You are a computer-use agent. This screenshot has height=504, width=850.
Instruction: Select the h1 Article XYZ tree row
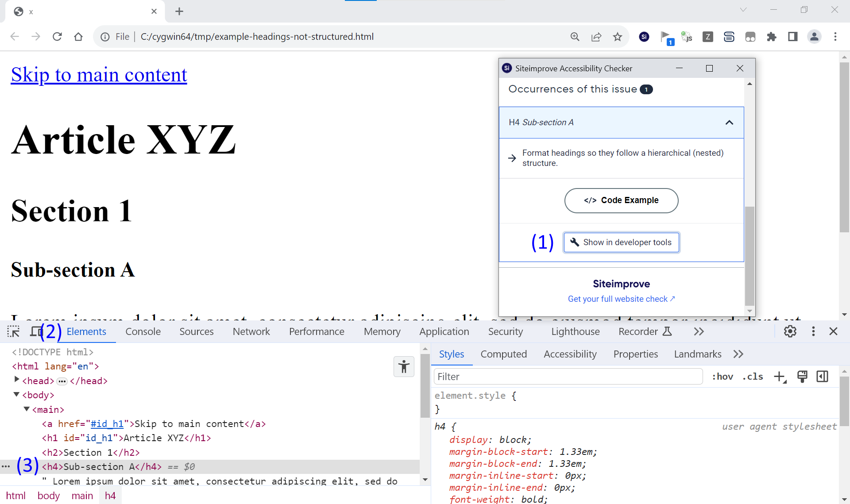pos(210,438)
